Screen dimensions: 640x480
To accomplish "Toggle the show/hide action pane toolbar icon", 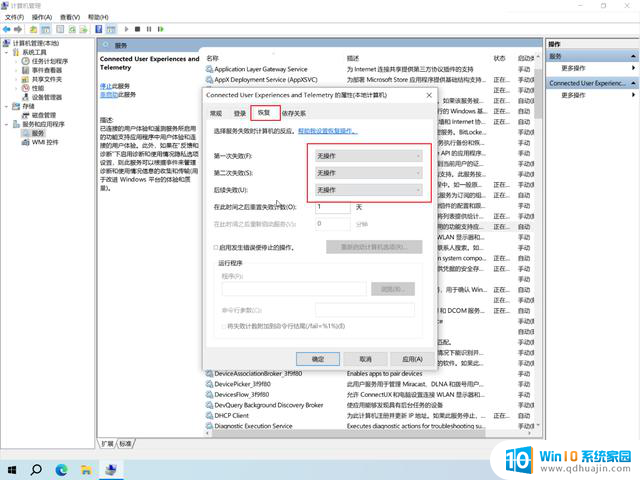I will point(111,29).
